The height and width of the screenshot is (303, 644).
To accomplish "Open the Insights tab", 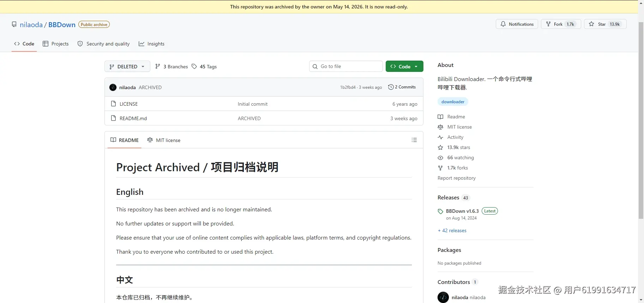I will coord(152,44).
